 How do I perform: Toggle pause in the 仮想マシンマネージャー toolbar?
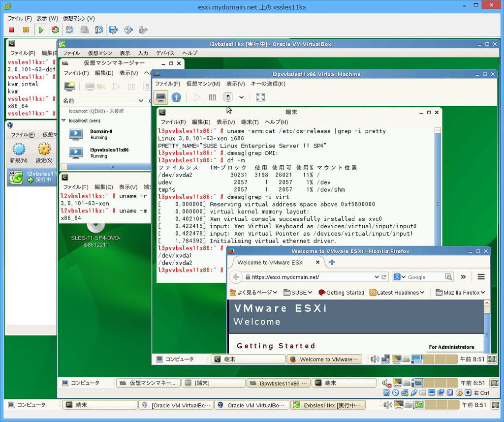click(132, 87)
